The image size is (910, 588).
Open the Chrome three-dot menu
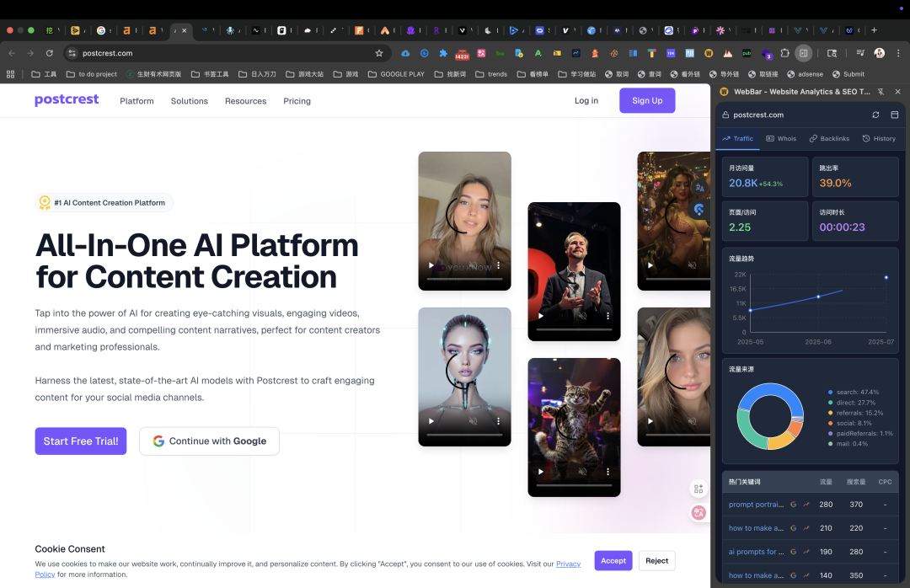(898, 53)
